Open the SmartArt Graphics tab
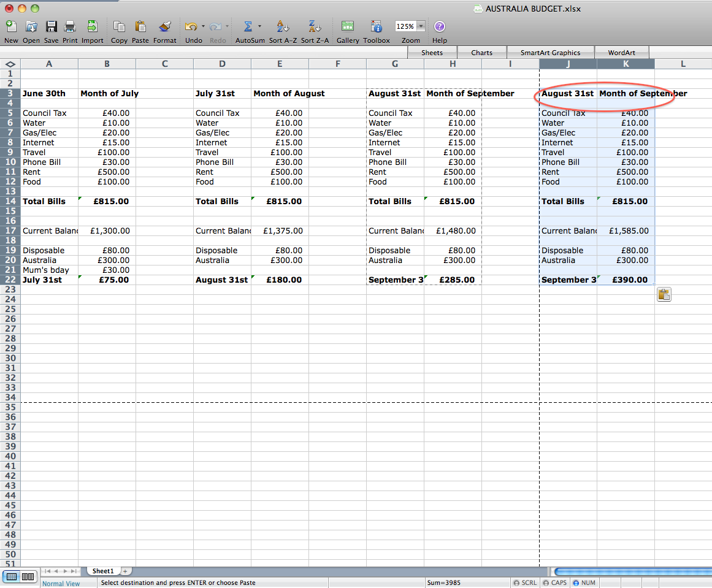This screenshot has width=712, height=588. pos(550,53)
